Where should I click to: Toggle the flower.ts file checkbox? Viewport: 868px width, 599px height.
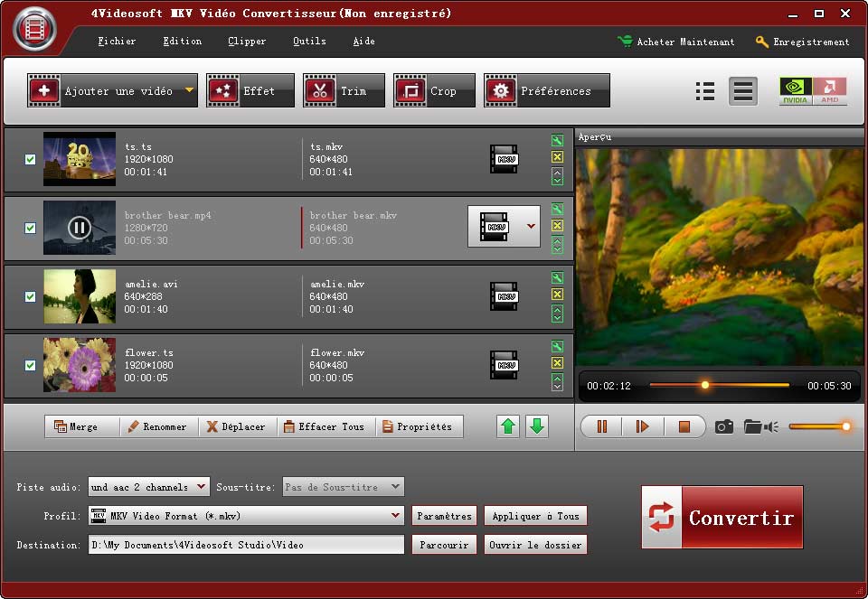click(30, 365)
